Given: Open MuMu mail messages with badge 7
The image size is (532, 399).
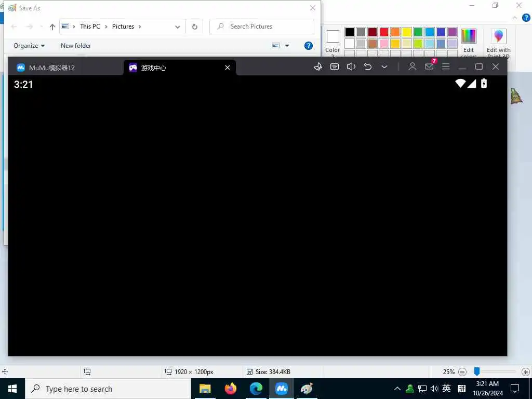Looking at the screenshot, I should [x=430, y=66].
